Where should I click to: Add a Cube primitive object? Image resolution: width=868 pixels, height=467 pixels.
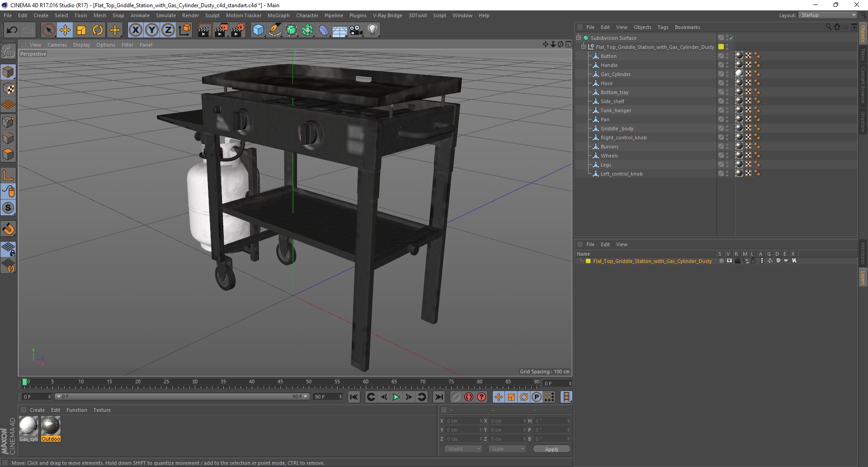(258, 30)
